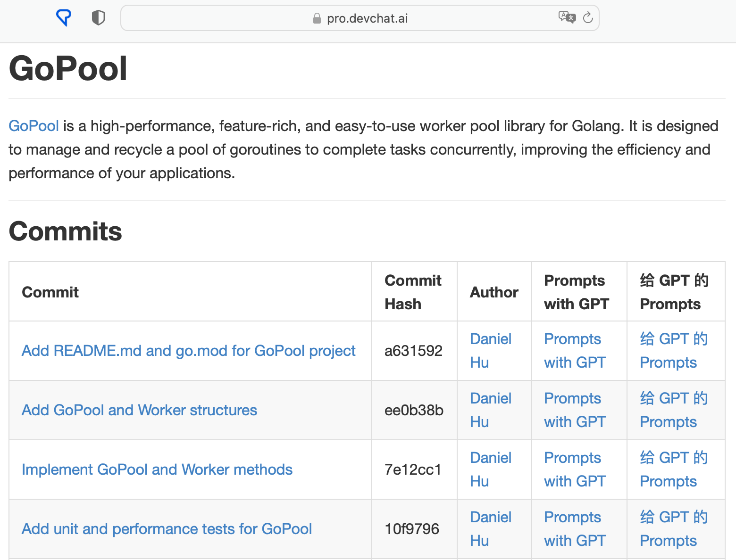Click the translate page icon

click(567, 17)
